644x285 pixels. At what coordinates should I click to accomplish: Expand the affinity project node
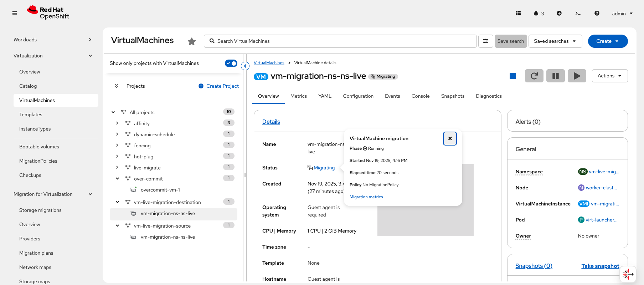pos(117,123)
